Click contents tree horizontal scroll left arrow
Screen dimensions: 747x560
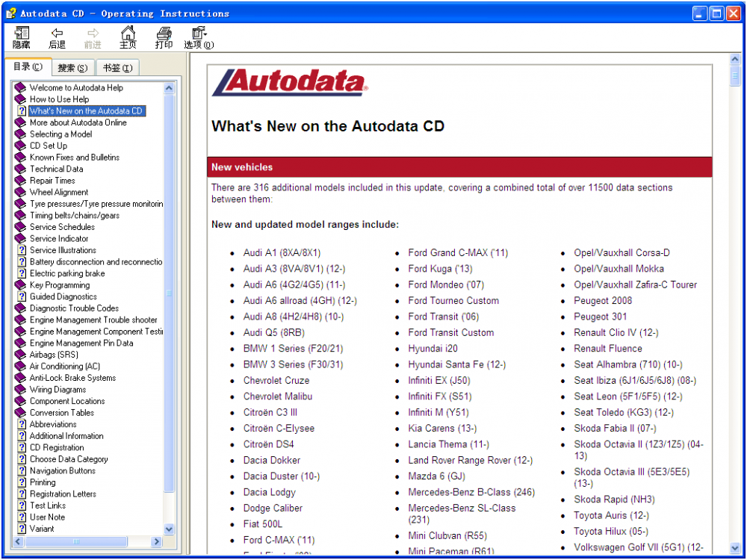coord(19,542)
